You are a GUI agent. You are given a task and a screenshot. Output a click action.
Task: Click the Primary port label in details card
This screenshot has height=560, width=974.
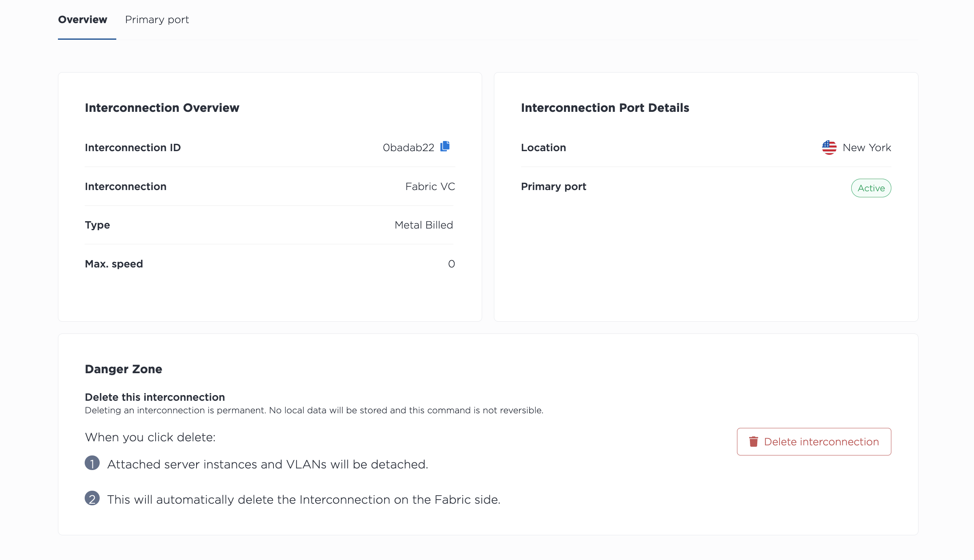coord(553,186)
